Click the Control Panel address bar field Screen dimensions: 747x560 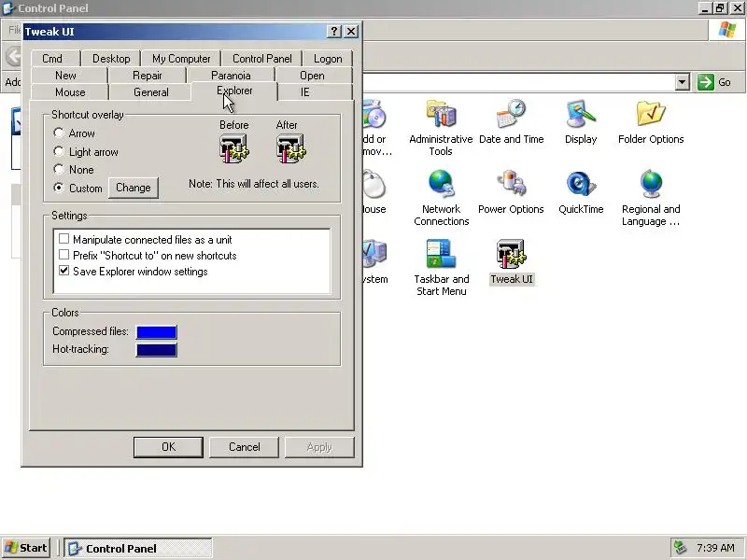519,82
